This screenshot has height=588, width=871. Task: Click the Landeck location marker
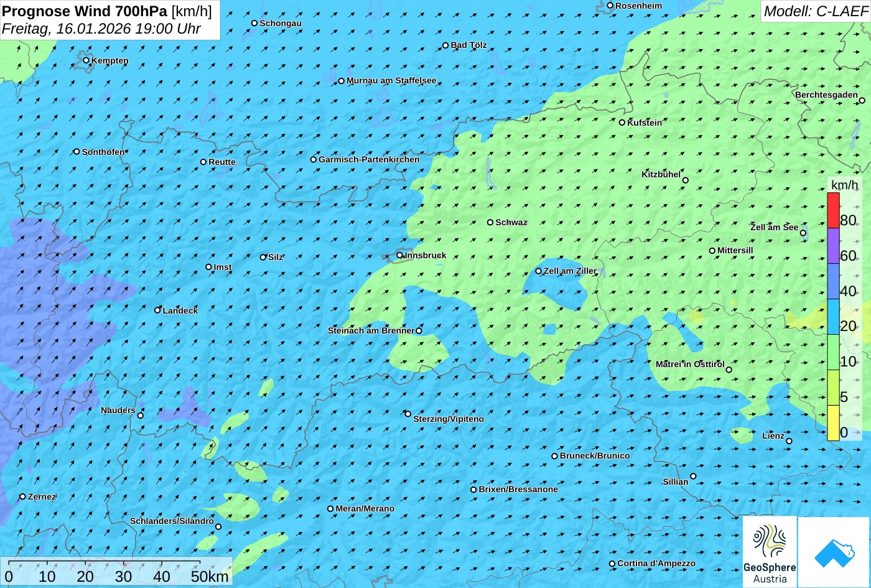pos(157,310)
